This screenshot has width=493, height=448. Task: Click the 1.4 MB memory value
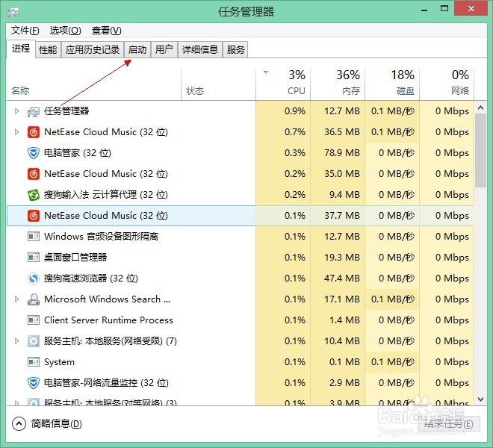[344, 320]
